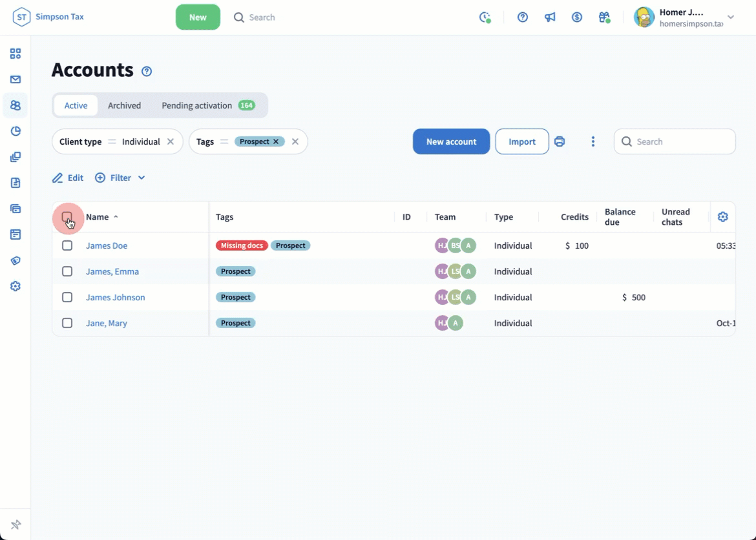Open the three-dot more options menu
This screenshot has width=756, height=540.
point(593,141)
